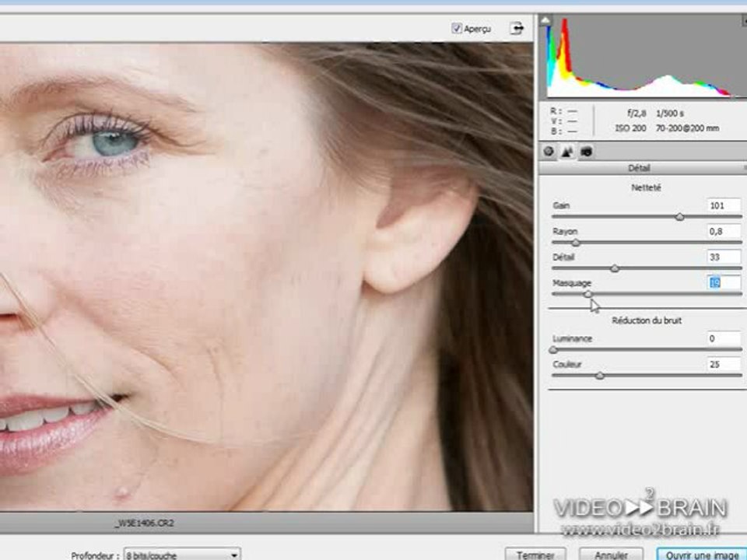Click the Réduction du bruit section label
This screenshot has height=560, width=747.
pos(647,320)
